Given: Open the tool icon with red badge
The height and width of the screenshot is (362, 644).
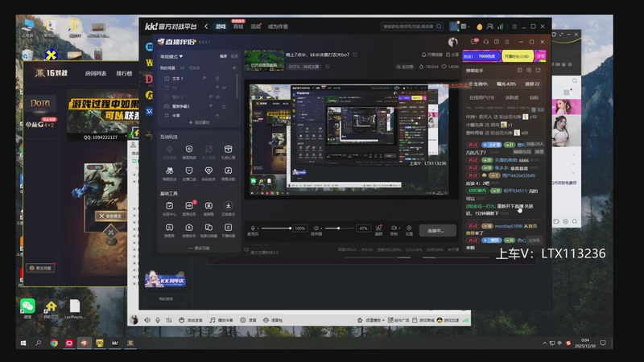Looking at the screenshot, I should point(189,206).
